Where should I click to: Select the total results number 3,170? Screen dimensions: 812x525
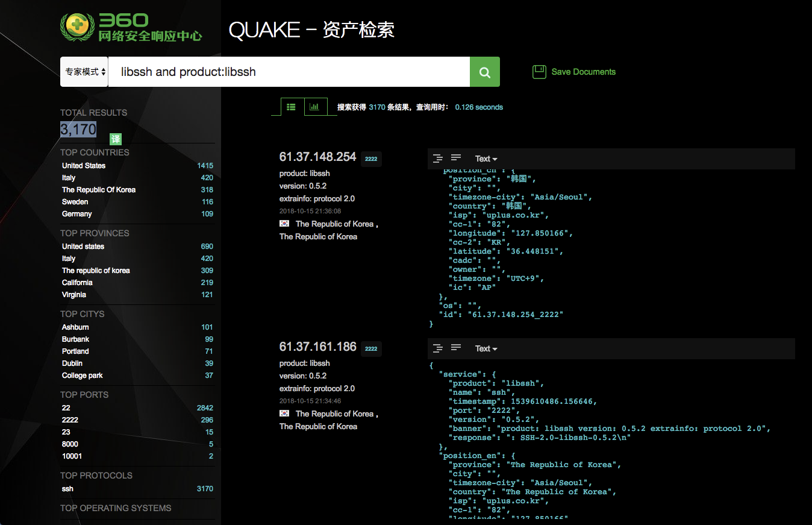click(x=78, y=129)
